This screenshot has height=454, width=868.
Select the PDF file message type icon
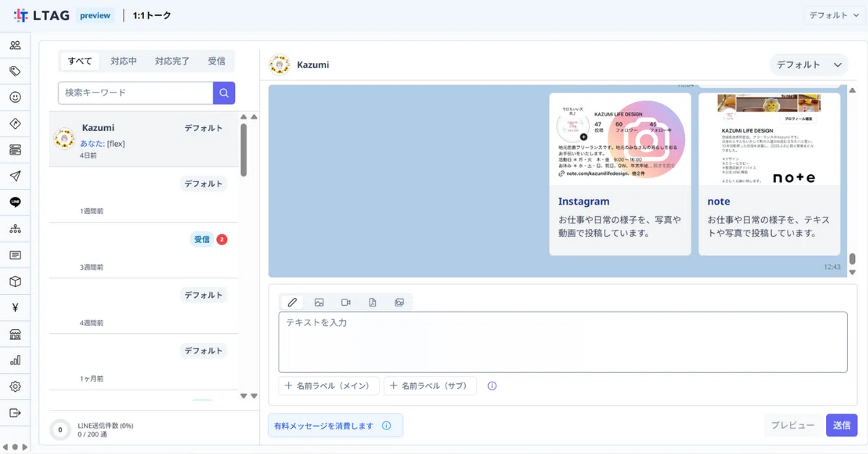(373, 302)
